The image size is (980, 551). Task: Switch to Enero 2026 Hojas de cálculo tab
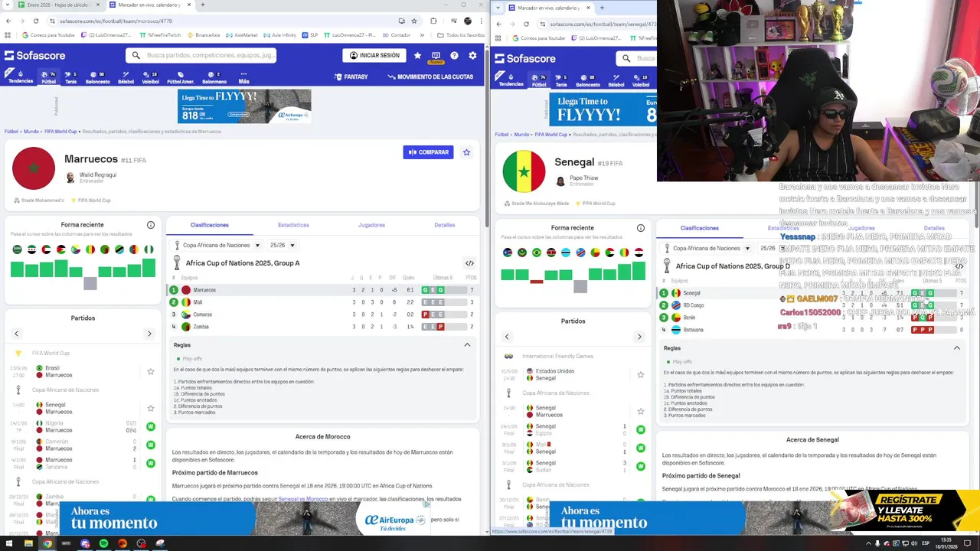(x=57, y=5)
